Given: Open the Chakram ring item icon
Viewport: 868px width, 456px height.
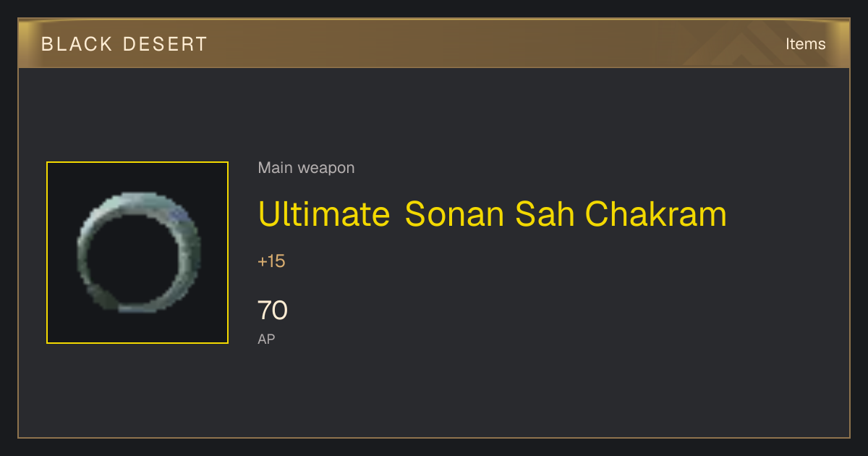Looking at the screenshot, I should point(139,253).
